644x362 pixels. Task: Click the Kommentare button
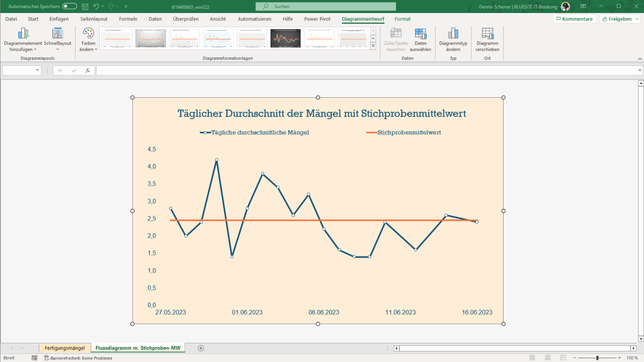pos(574,19)
